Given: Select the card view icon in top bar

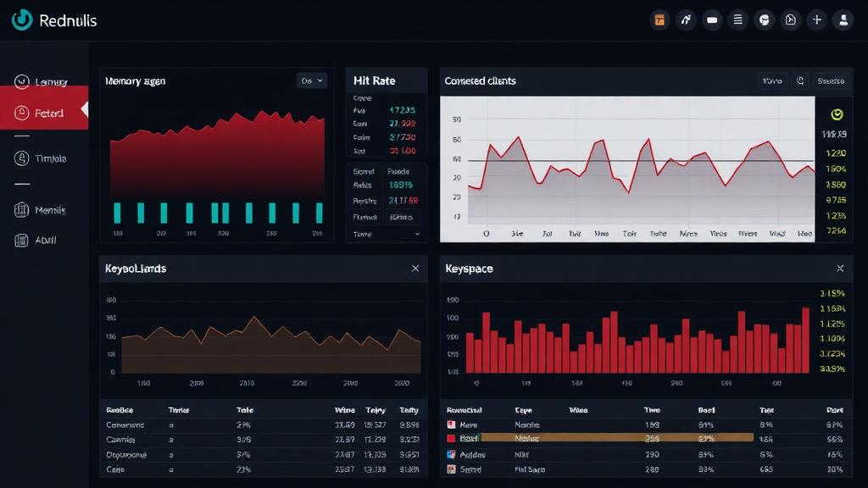Looking at the screenshot, I should pos(713,19).
